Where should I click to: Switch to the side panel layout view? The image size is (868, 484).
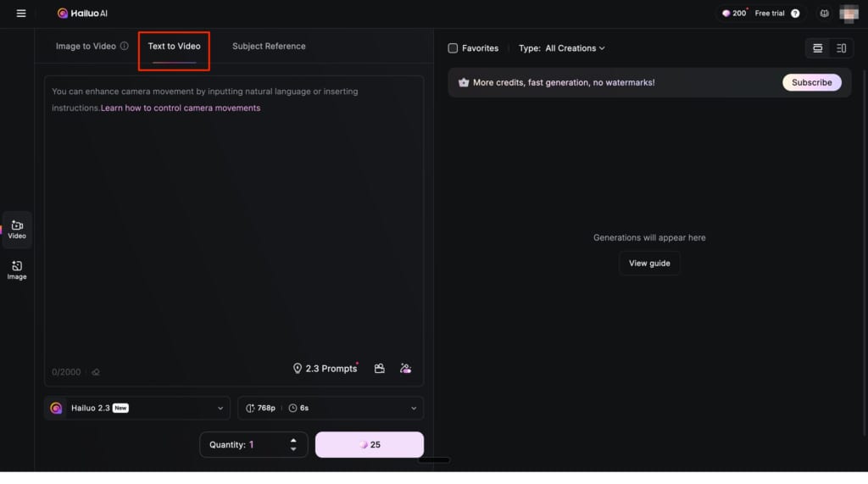click(x=841, y=48)
